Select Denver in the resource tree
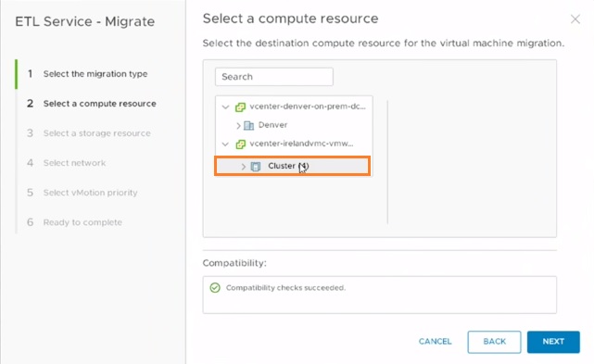This screenshot has width=594, height=364. [x=272, y=125]
